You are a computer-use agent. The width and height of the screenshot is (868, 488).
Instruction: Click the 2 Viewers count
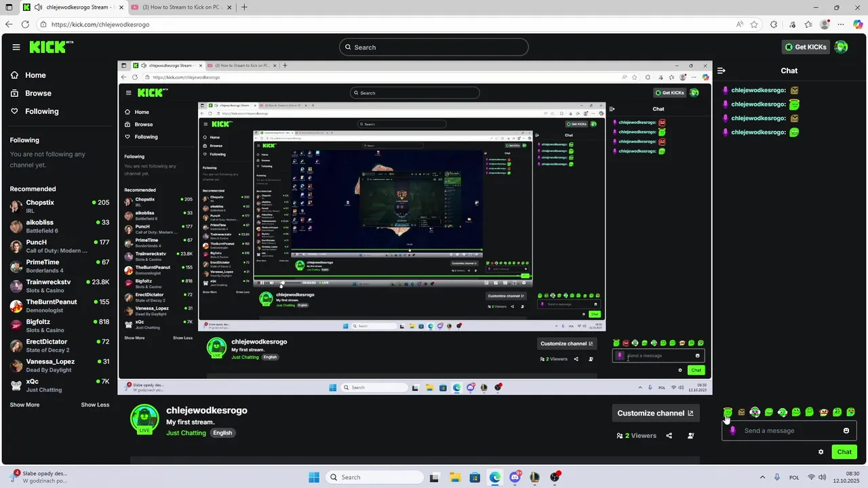point(636,436)
